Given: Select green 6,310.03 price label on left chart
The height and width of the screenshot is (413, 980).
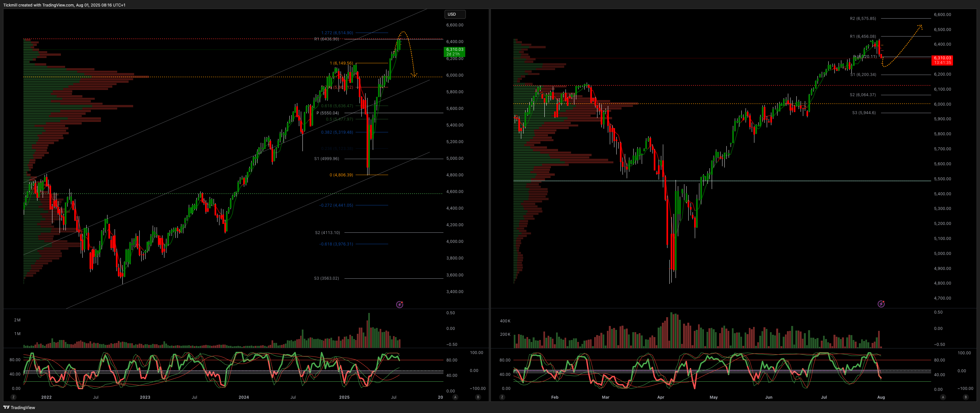Looking at the screenshot, I should pos(455,52).
